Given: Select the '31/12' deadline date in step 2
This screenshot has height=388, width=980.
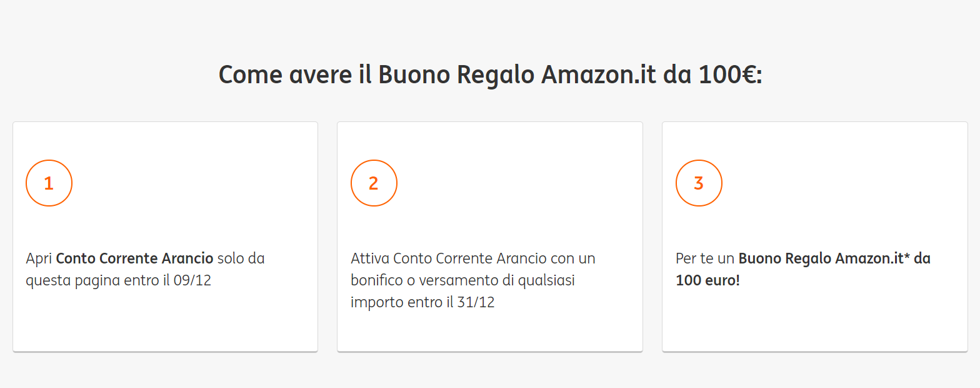Looking at the screenshot, I should coord(476,302).
